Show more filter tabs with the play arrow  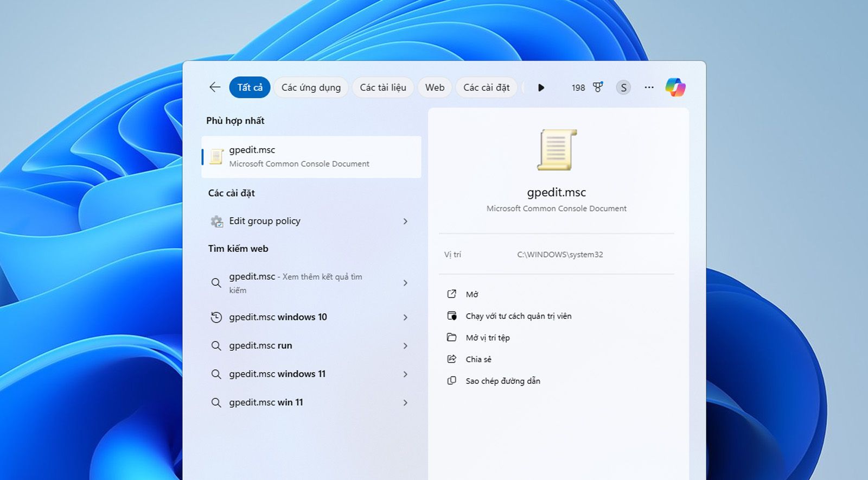click(x=541, y=87)
